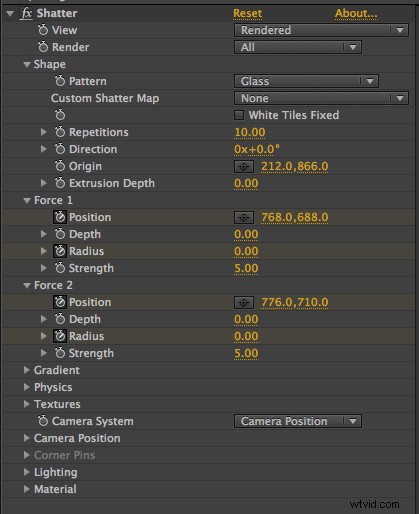
Task: Click the Origin point picker crosshair icon
Action: [x=244, y=166]
